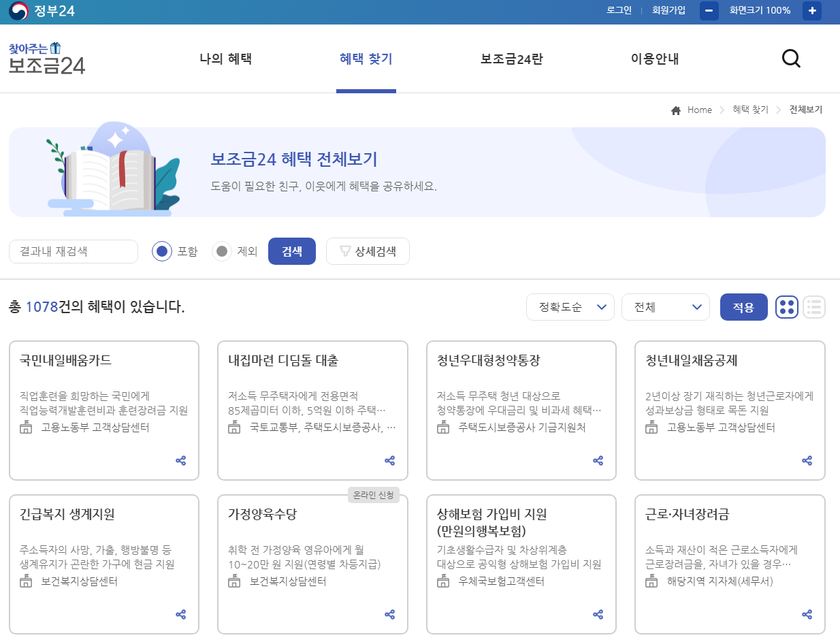Open the 근로·자녀장려금 card title
This screenshot has width=840, height=642.
point(687,515)
